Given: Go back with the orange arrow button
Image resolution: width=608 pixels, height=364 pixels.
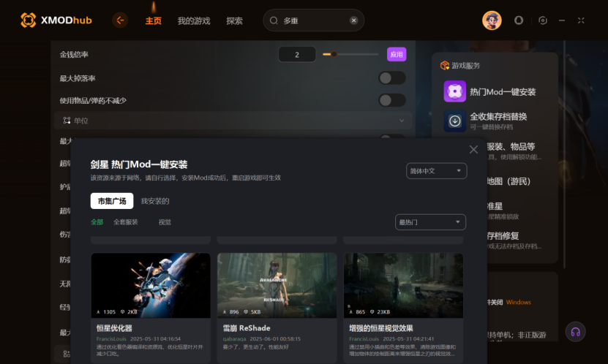Looking at the screenshot, I should pos(120,20).
